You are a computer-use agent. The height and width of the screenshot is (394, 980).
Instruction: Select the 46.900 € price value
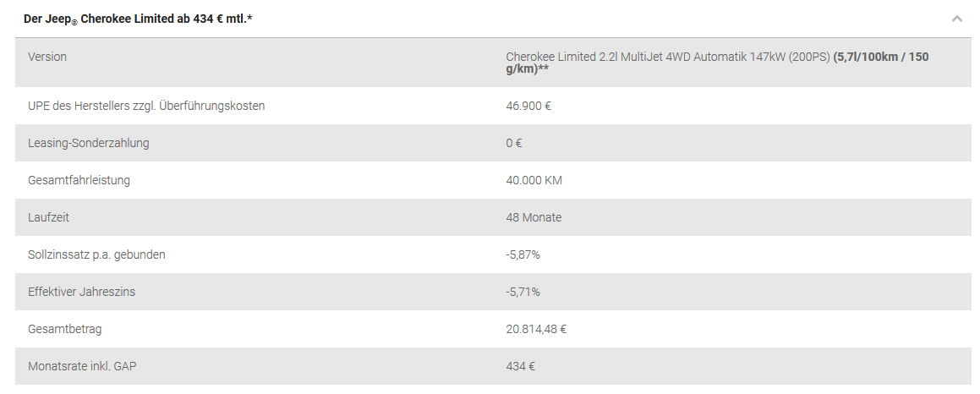pyautogui.click(x=528, y=106)
